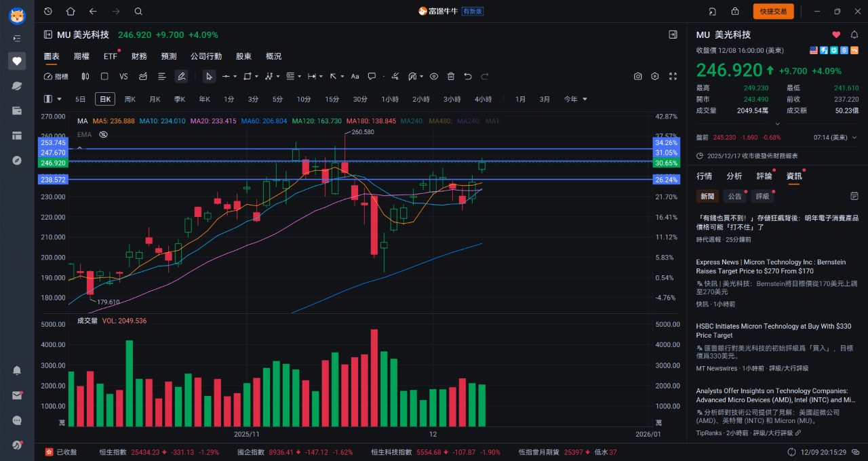Collapse the right quote panel
The width and height of the screenshot is (868, 461).
673,35
